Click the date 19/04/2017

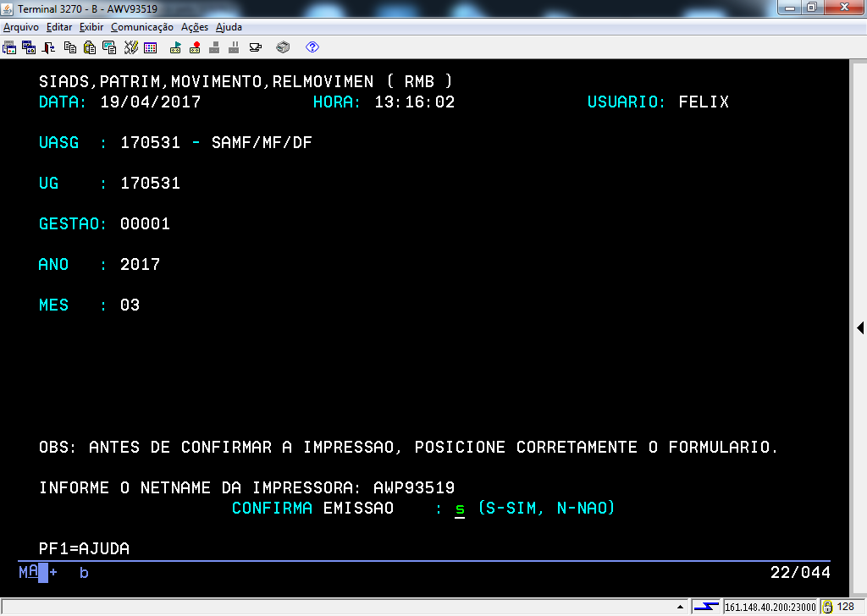151,102
